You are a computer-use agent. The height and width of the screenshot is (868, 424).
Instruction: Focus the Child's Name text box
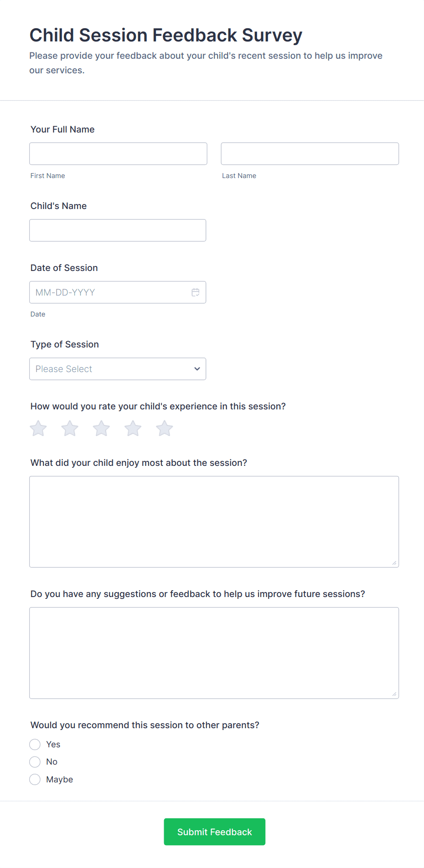pos(118,230)
